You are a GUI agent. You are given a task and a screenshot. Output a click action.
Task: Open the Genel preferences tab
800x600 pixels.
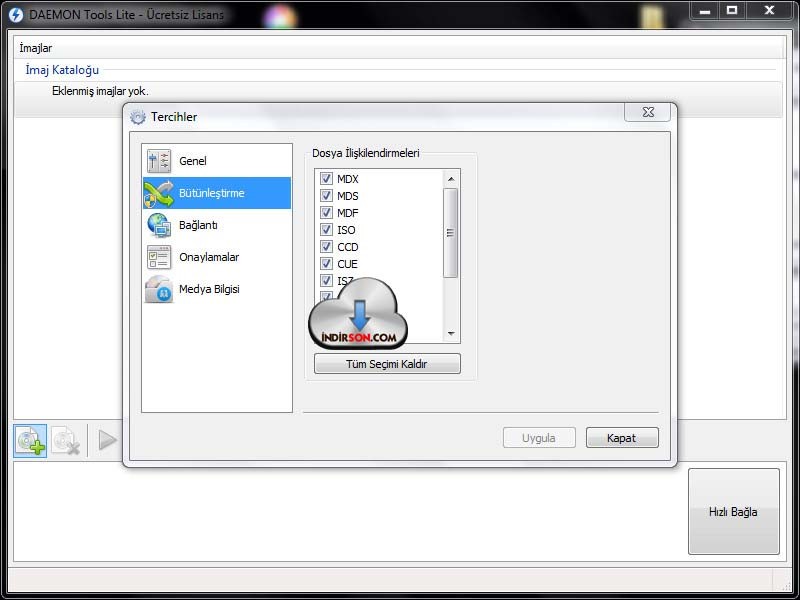[x=217, y=161]
